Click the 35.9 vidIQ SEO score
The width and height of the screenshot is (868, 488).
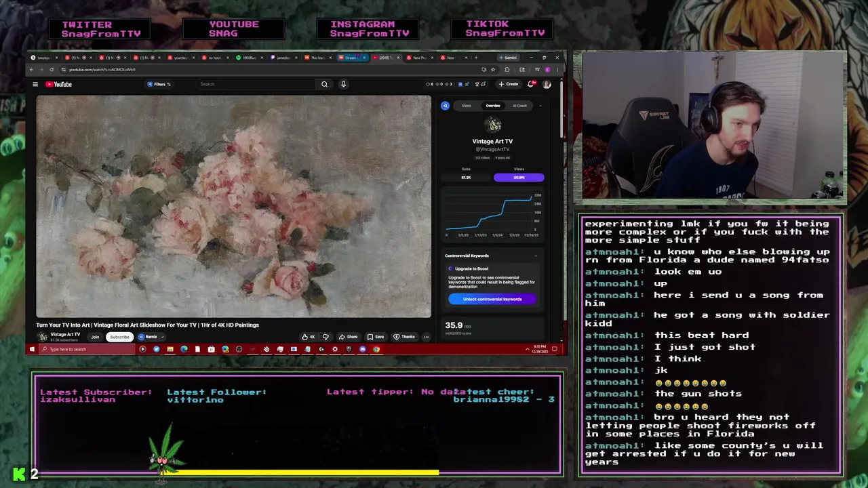point(454,325)
